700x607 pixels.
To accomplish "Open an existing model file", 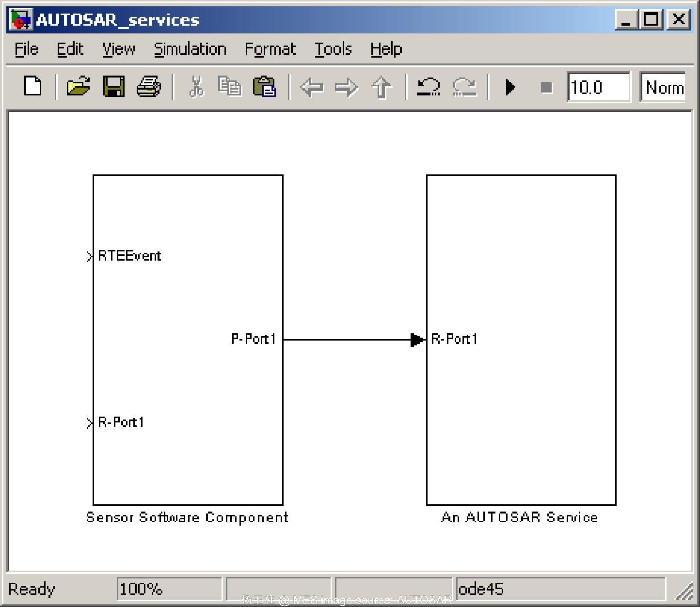I will coord(78,87).
